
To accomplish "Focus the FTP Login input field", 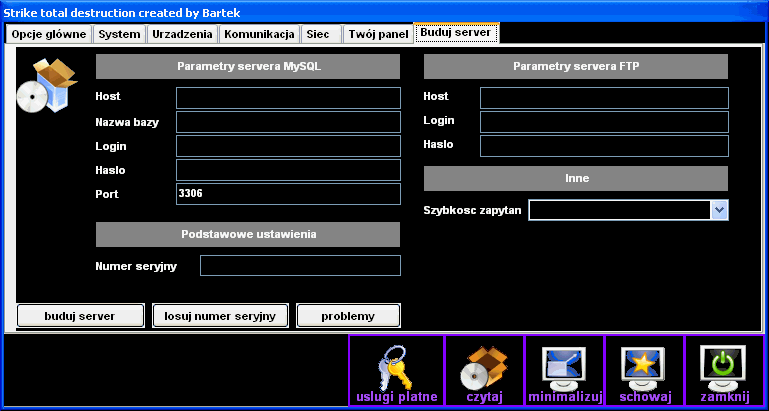I will (604, 122).
